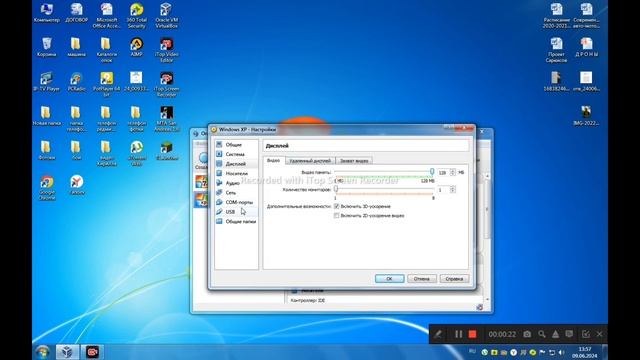Screen dimensions: 640x360
Task: Select the 360 Total Security desktop icon
Action: pyautogui.click(x=136, y=16)
